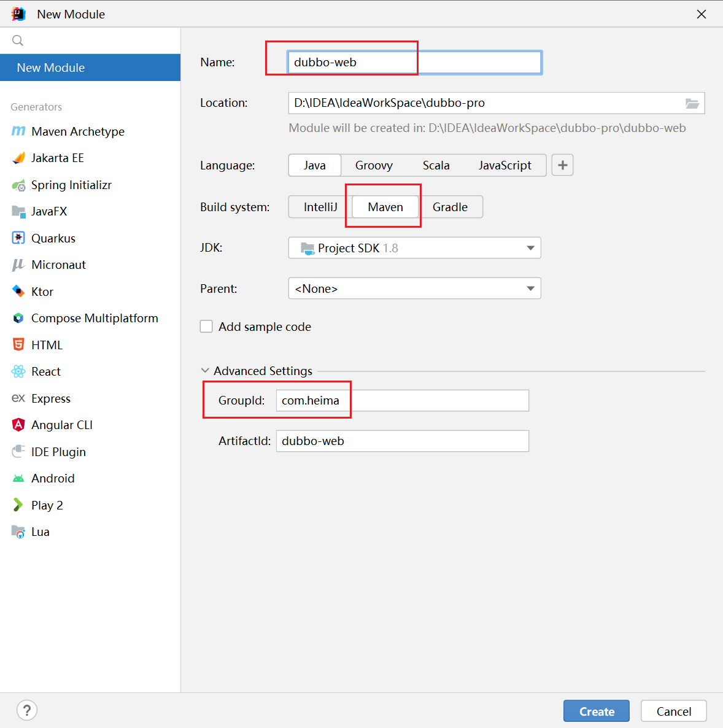The height and width of the screenshot is (728, 723).
Task: Select Java as the language
Action: [315, 165]
